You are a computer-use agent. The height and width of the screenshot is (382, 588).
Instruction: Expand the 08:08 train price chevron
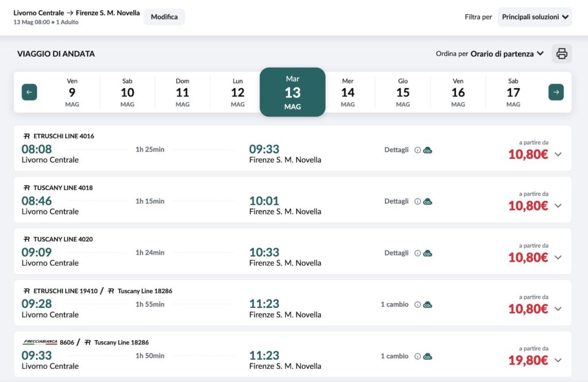pos(558,154)
